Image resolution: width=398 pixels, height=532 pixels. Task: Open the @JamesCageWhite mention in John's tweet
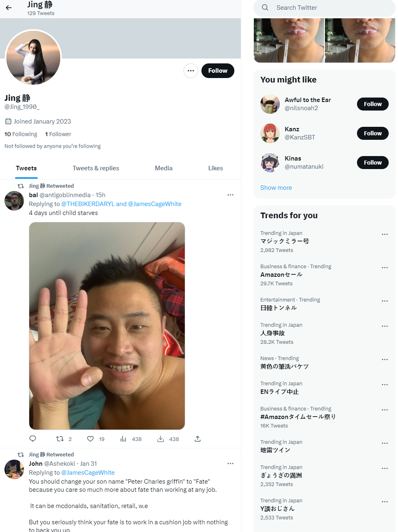(x=88, y=473)
